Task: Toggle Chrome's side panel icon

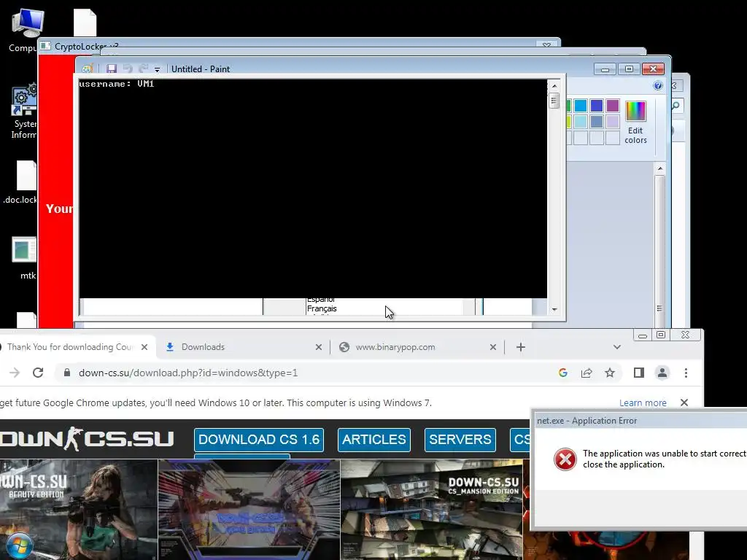Action: [639, 373]
